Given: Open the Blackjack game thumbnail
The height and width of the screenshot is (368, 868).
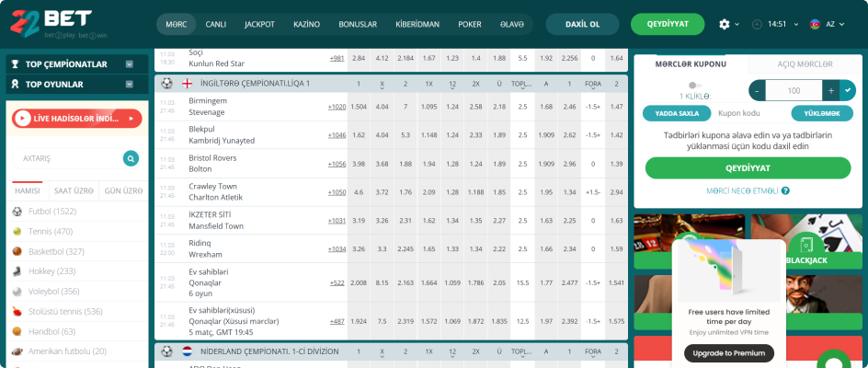Looking at the screenshot, I should (x=806, y=242).
